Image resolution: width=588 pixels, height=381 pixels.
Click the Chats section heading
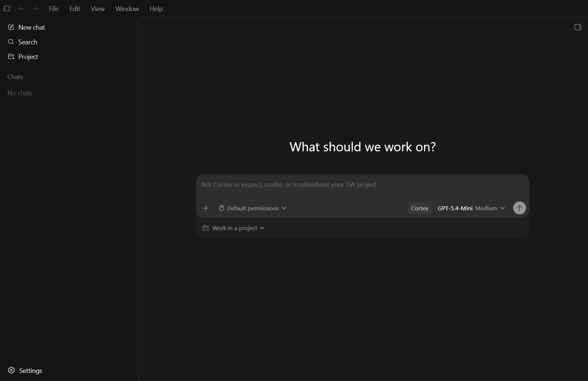[15, 77]
